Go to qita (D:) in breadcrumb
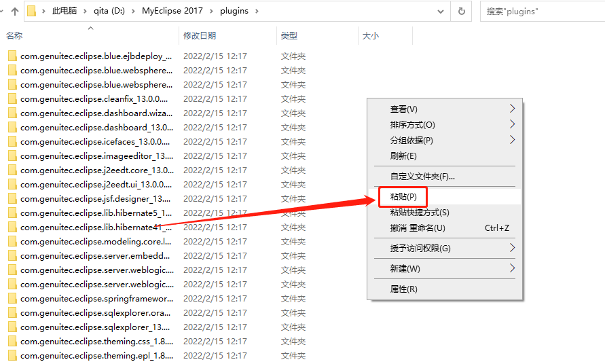Viewport: 605px width, 364px height. pos(109,11)
